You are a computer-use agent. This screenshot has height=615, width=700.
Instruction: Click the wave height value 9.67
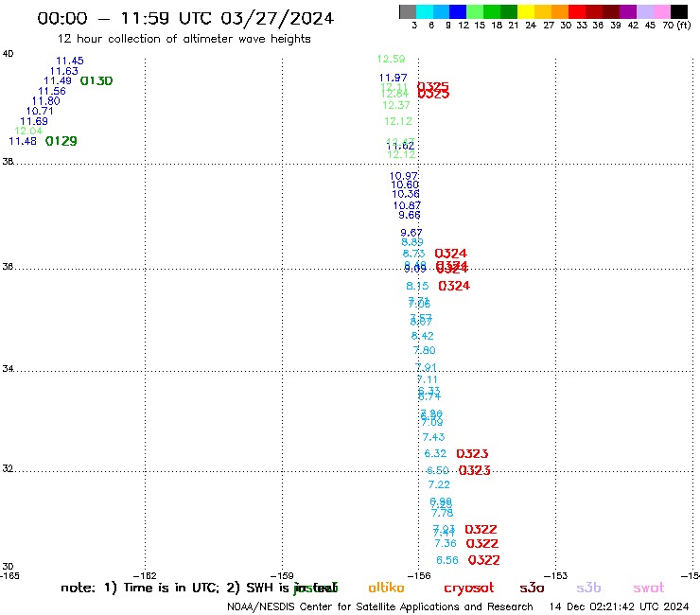(411, 233)
